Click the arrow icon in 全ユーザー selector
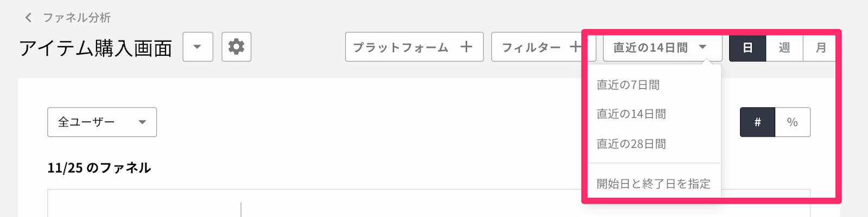The height and width of the screenshot is (217, 868). click(x=142, y=122)
